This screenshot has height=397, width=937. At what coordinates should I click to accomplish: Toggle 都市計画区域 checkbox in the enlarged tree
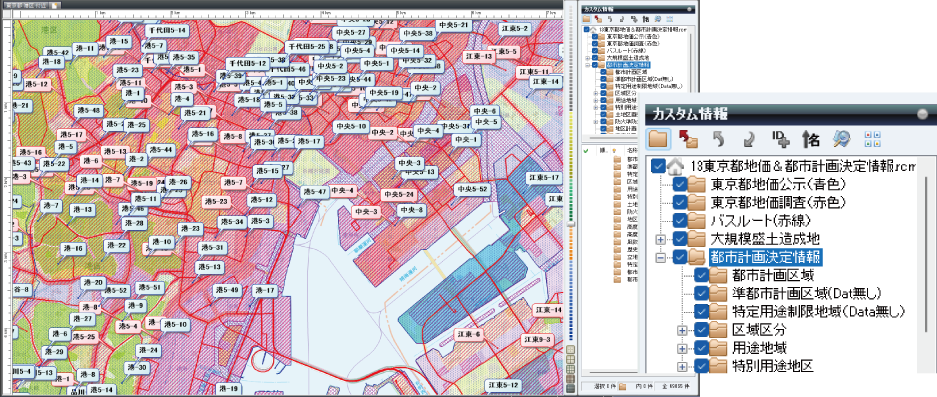701,276
